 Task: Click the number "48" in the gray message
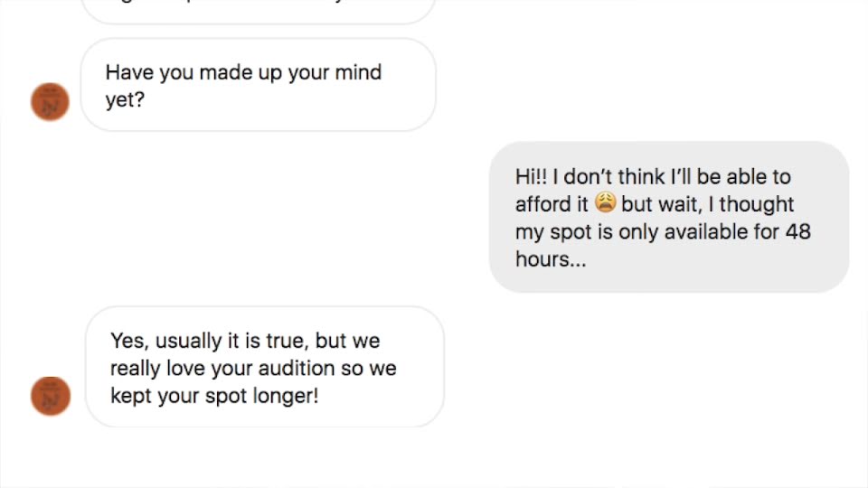[797, 231]
